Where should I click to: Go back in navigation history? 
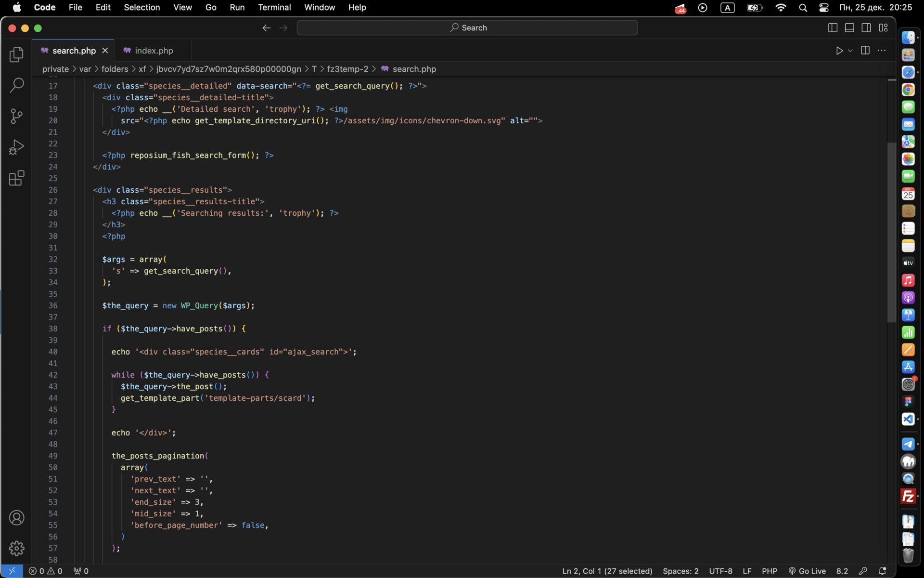tap(266, 28)
